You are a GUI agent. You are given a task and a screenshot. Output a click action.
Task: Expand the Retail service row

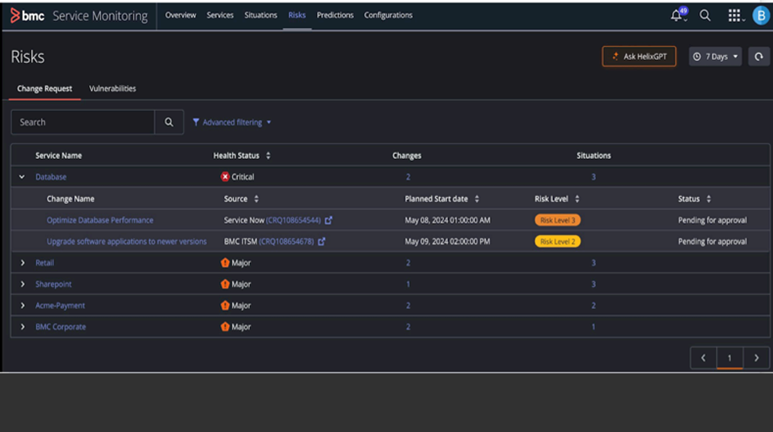tap(22, 263)
